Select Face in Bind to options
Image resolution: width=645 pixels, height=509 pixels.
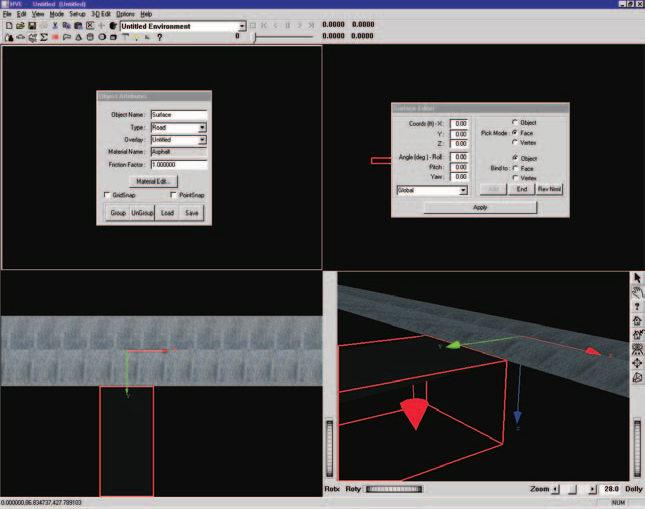[x=515, y=168]
